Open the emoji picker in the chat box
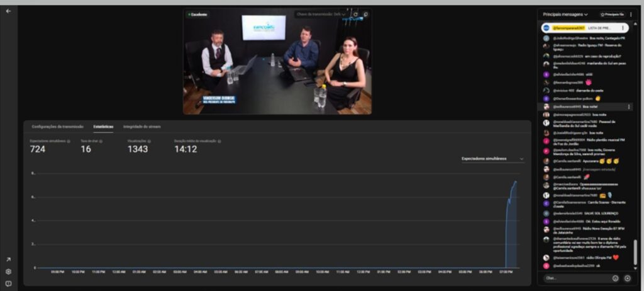644x291 pixels. click(615, 278)
